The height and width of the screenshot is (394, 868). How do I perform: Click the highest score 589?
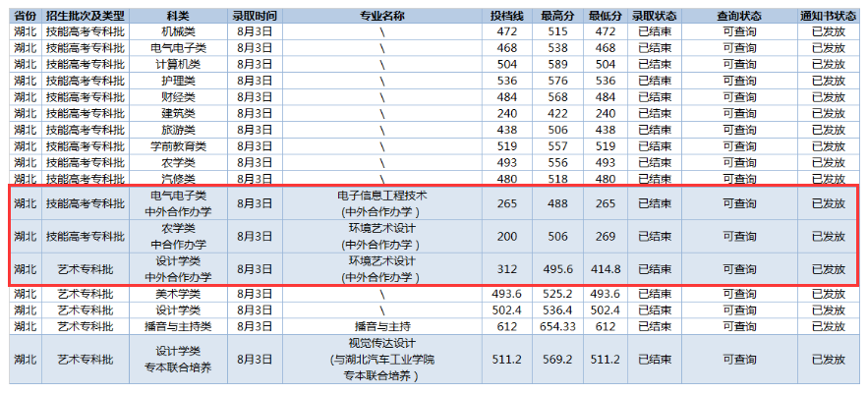point(557,65)
